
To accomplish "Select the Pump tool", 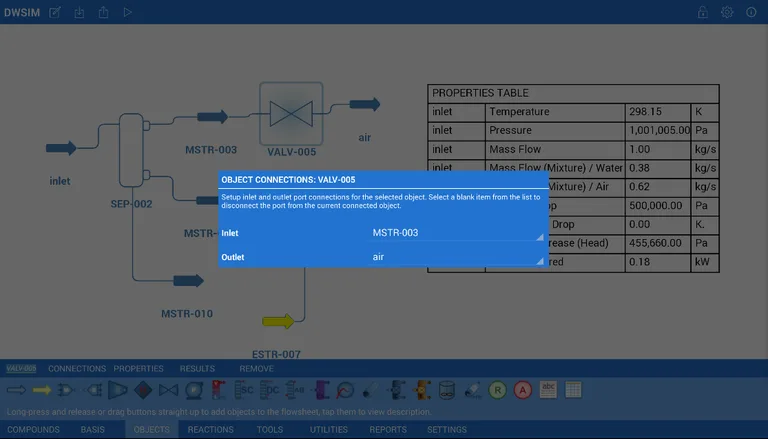I will [x=194, y=390].
